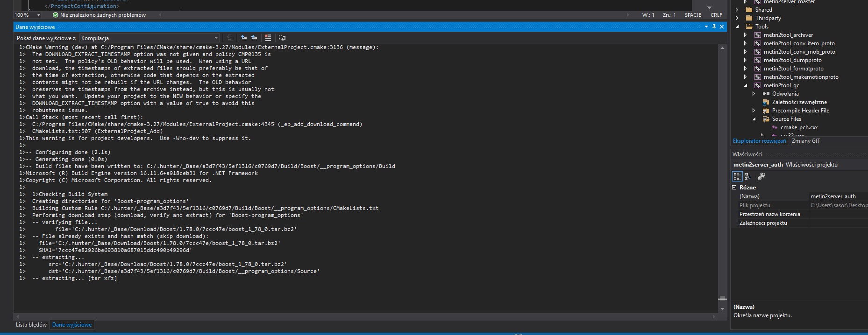Sort properties alphabetically
868x335 pixels.
coord(748,176)
